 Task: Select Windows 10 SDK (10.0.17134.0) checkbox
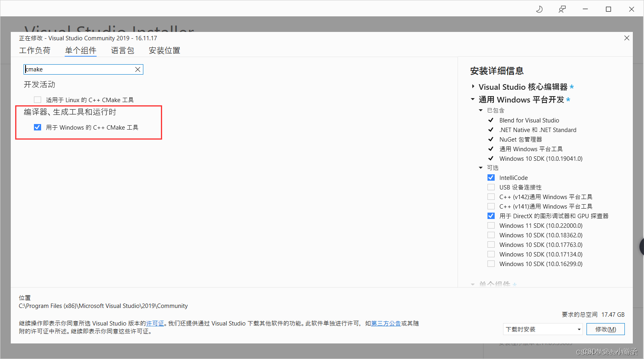tap(491, 254)
